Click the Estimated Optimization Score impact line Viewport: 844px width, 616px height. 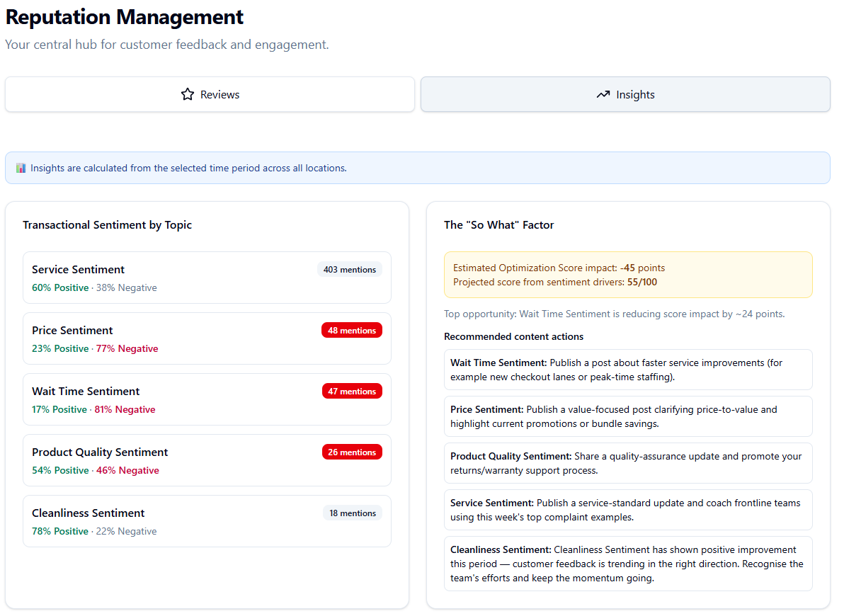[559, 268]
